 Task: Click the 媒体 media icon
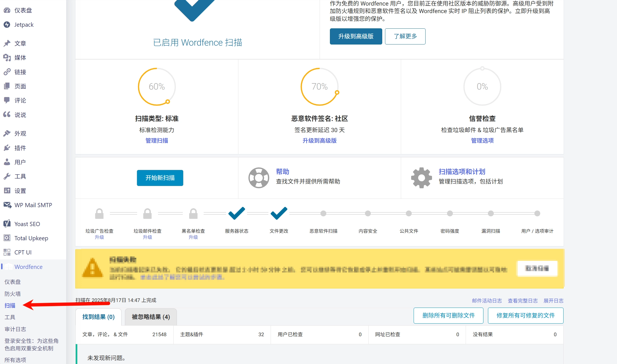pos(7,58)
